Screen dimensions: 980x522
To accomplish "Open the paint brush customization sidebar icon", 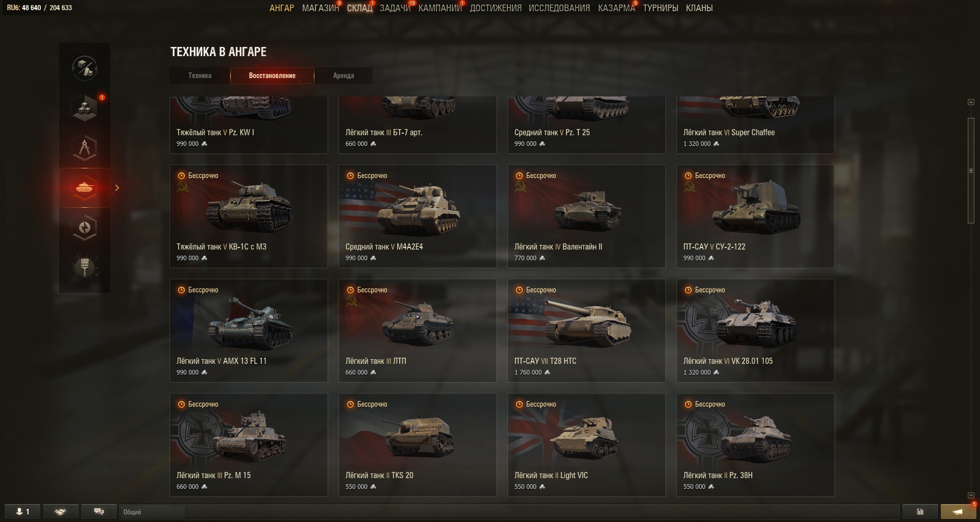I will [85, 267].
